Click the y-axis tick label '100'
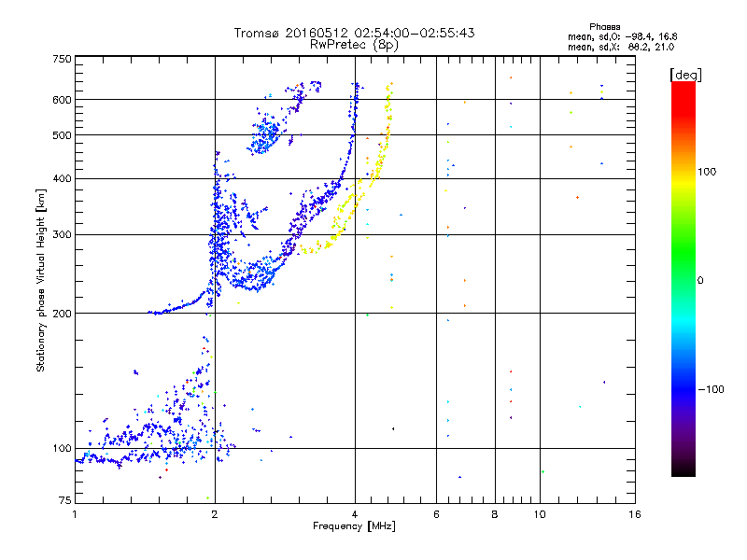This screenshot has height=560, width=747. pos(62,448)
